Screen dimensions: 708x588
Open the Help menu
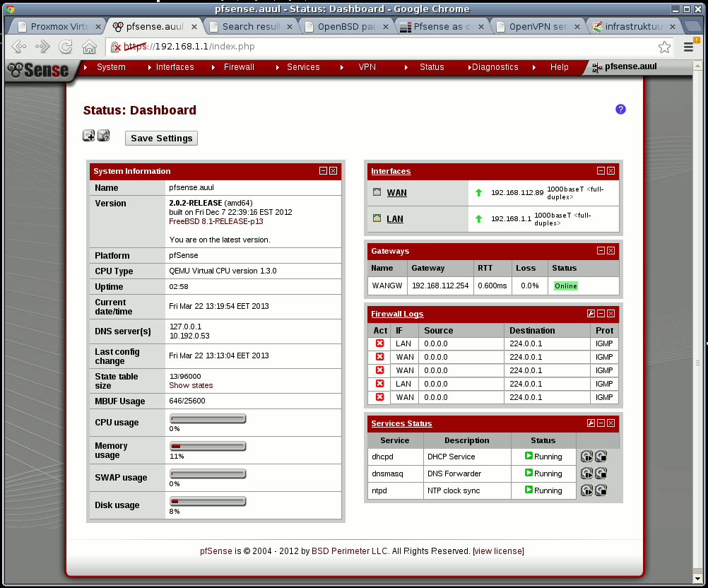point(559,67)
